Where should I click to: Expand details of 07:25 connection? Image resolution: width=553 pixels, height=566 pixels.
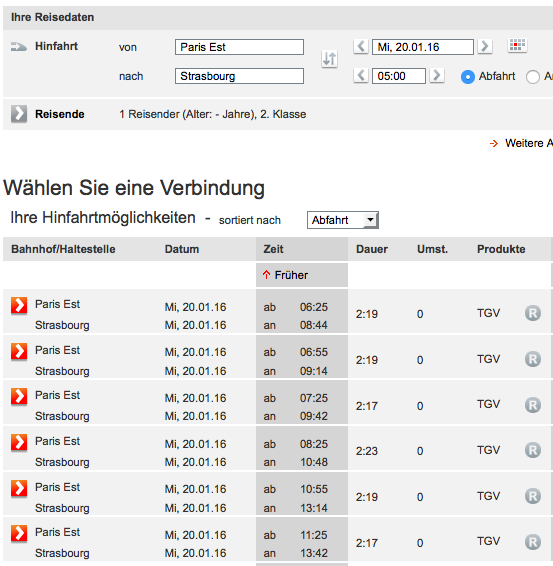(19, 396)
